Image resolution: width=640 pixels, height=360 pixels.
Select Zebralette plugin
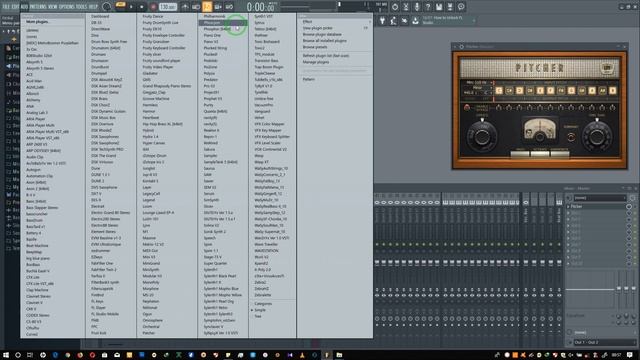point(262,295)
